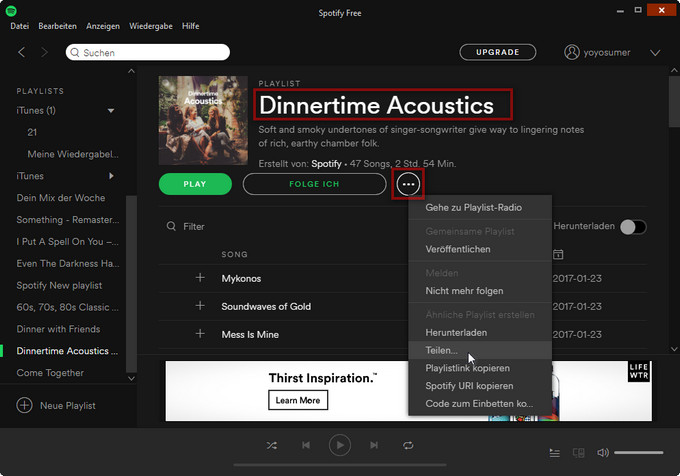Click the Spotify logo icon in title bar
Screen dimensions: 680x476
pyautogui.click(x=11, y=10)
